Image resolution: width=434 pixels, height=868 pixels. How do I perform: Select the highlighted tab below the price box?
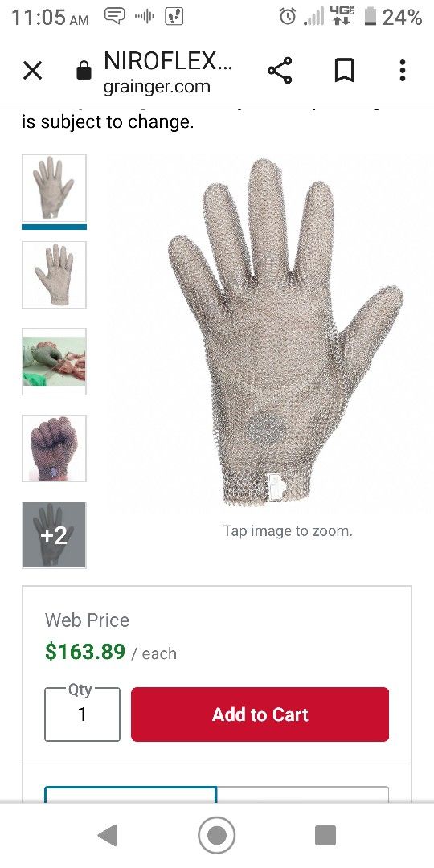click(131, 794)
